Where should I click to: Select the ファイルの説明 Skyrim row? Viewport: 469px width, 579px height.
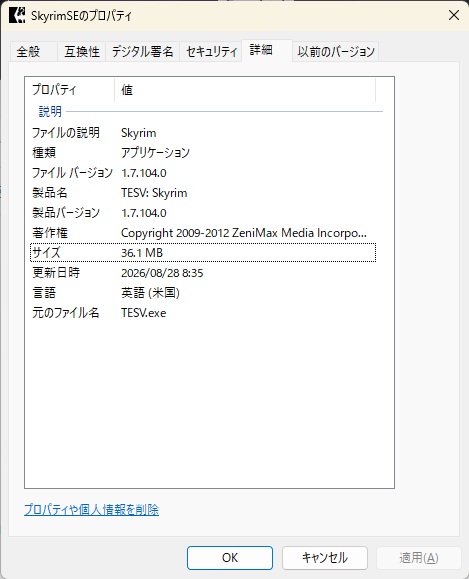tap(203, 133)
